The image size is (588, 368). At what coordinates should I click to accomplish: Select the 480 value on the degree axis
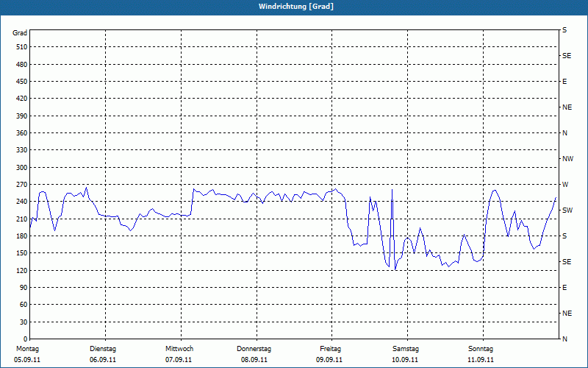point(21,64)
